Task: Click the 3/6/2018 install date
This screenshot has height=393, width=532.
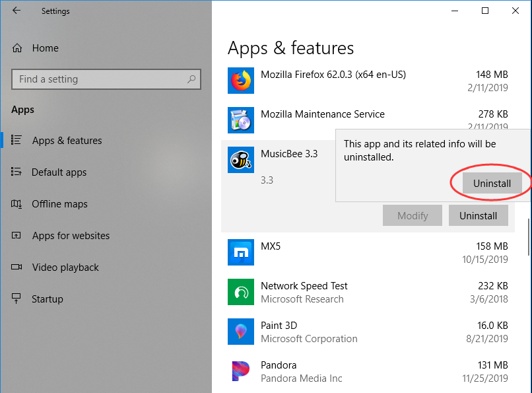Action: click(489, 299)
